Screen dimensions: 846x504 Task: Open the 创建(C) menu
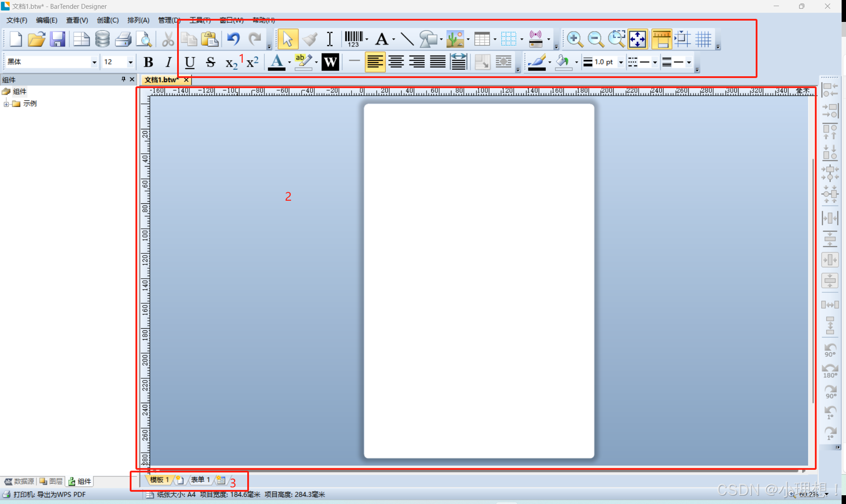point(107,20)
